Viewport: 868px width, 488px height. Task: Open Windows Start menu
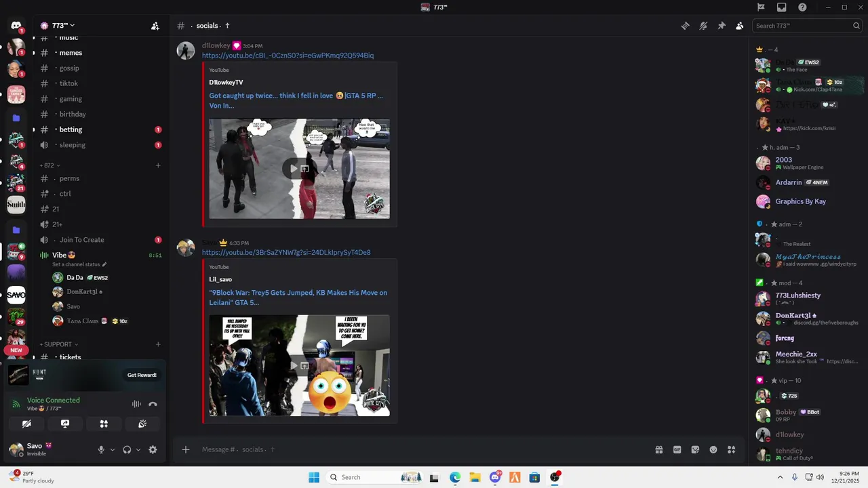[314, 477]
